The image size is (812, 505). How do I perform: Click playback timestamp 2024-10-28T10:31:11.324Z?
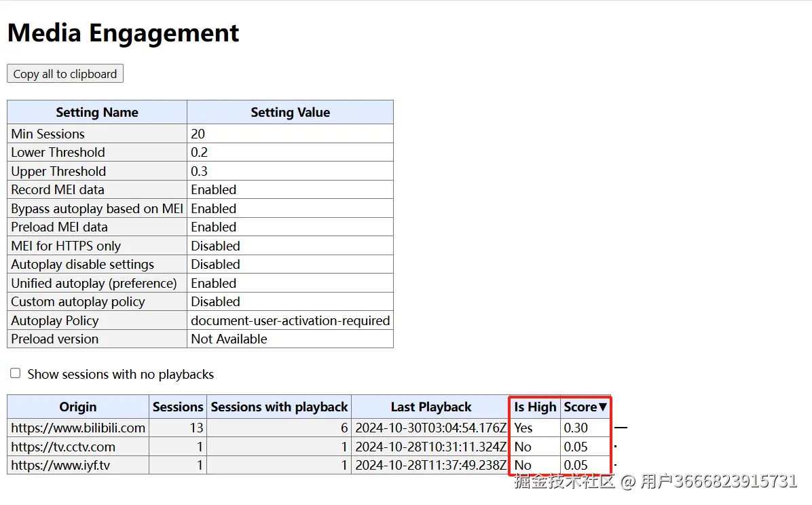(x=431, y=447)
